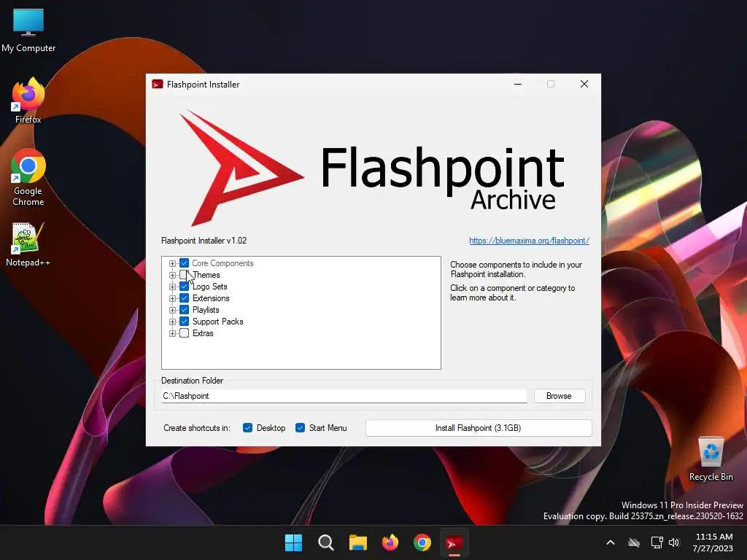This screenshot has width=747, height=560.
Task: Open Chrome from the taskbar
Action: pyautogui.click(x=422, y=542)
